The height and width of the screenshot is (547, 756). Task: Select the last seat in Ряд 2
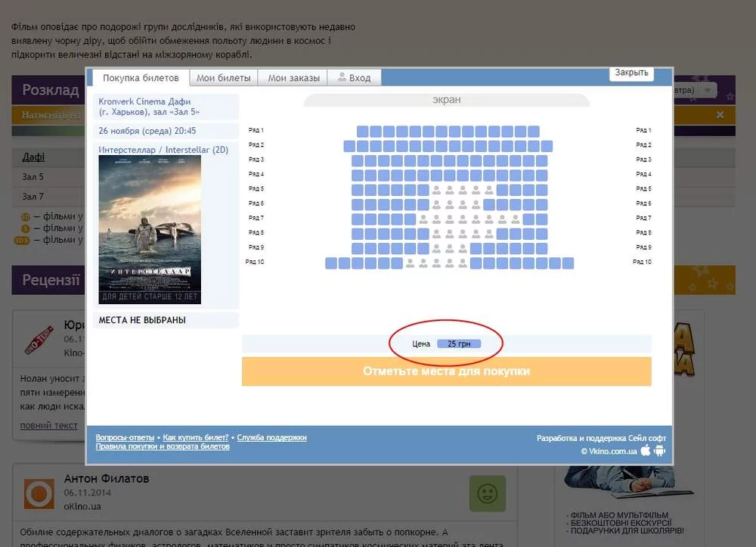click(x=547, y=146)
